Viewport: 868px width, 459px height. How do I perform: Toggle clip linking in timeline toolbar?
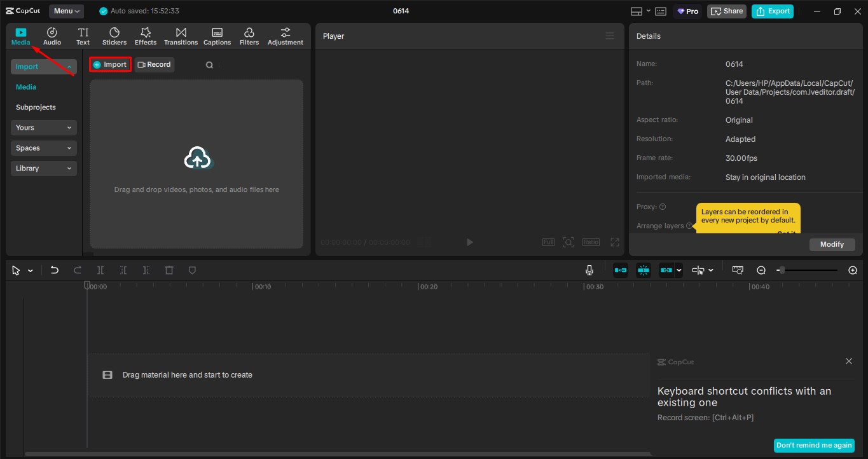(666, 270)
